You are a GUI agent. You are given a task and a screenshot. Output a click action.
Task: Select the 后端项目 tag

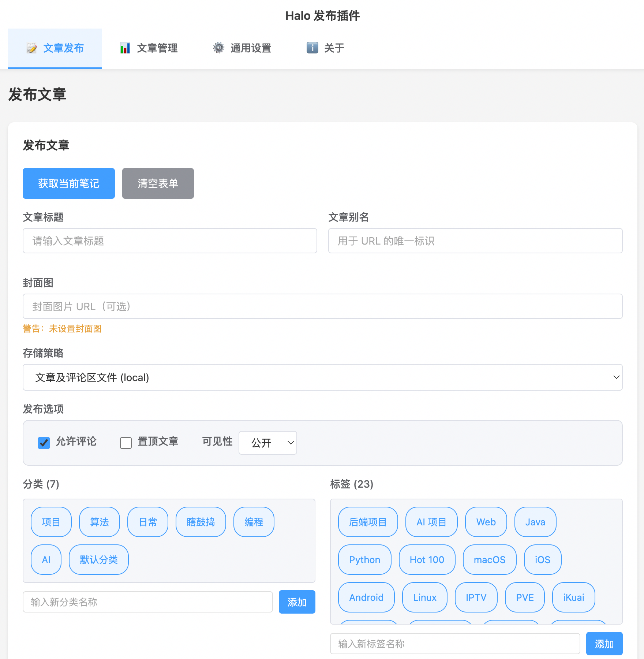[368, 522]
